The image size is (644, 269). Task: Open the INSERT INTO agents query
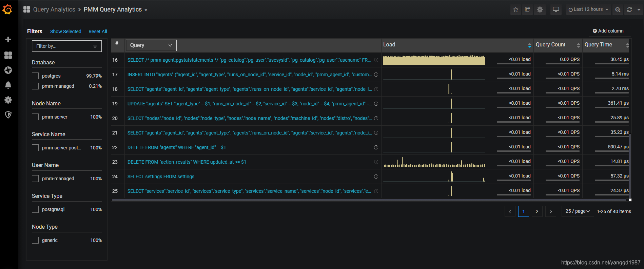250,75
